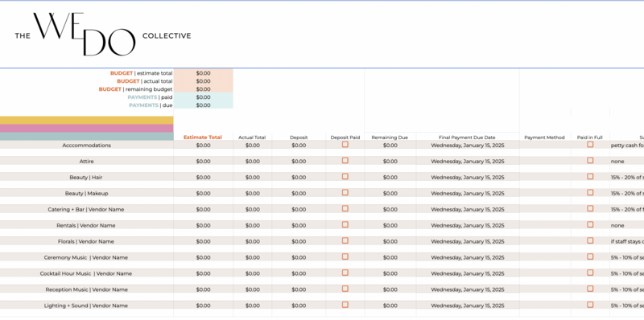Toggle Paid in Full for Beauty | Hair
The image size is (644, 320).
(x=590, y=176)
